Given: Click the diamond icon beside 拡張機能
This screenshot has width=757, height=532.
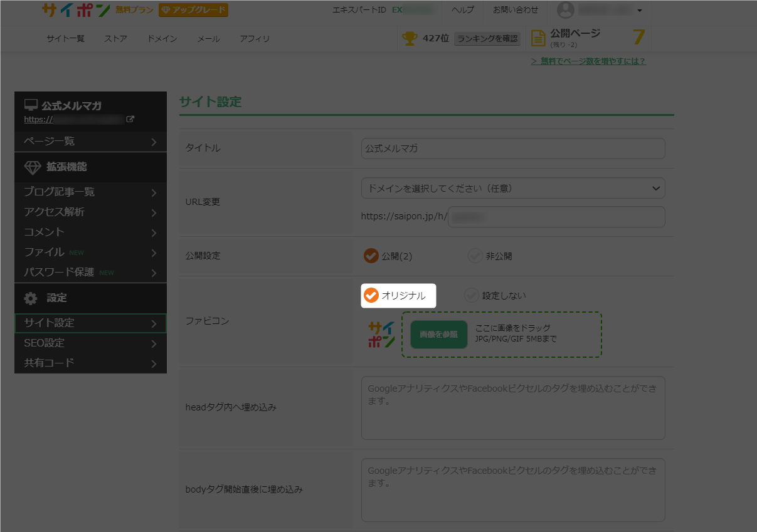Looking at the screenshot, I should click(x=32, y=167).
